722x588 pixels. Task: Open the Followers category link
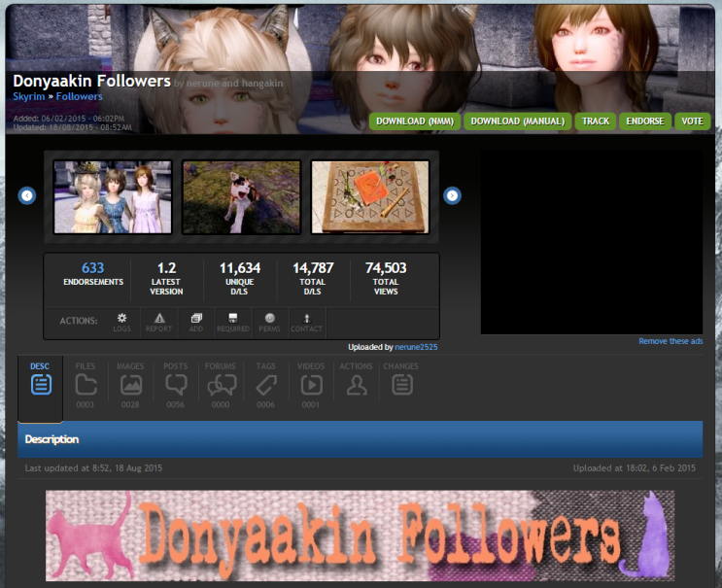coord(80,96)
